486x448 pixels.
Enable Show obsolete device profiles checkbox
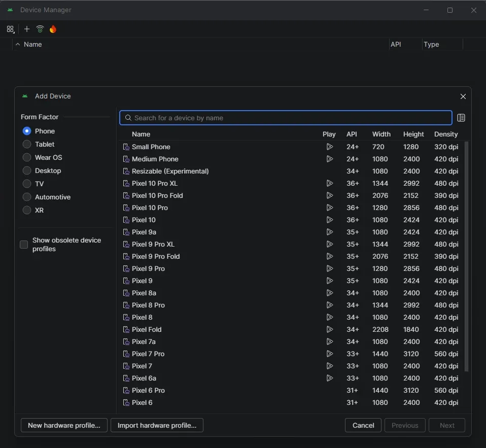pos(24,245)
